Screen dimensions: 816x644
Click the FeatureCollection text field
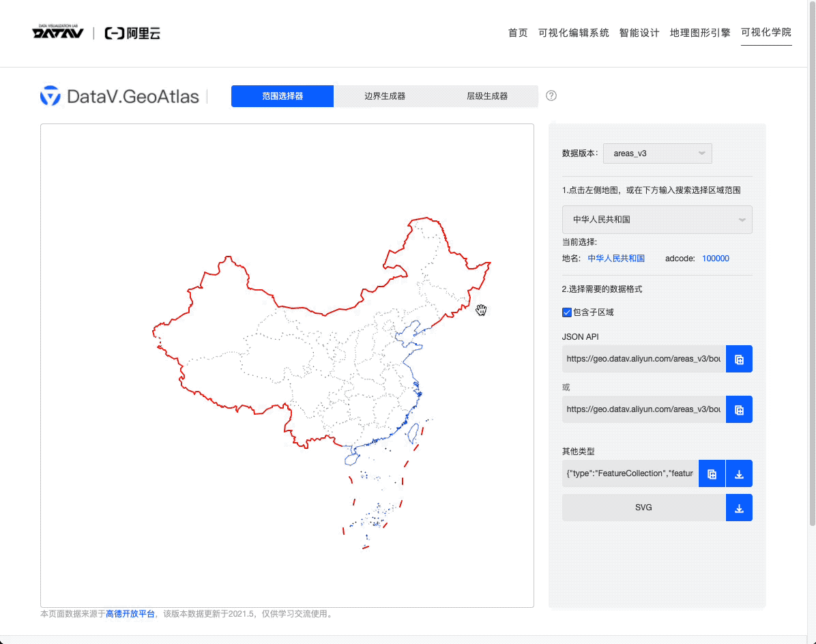[630, 473]
